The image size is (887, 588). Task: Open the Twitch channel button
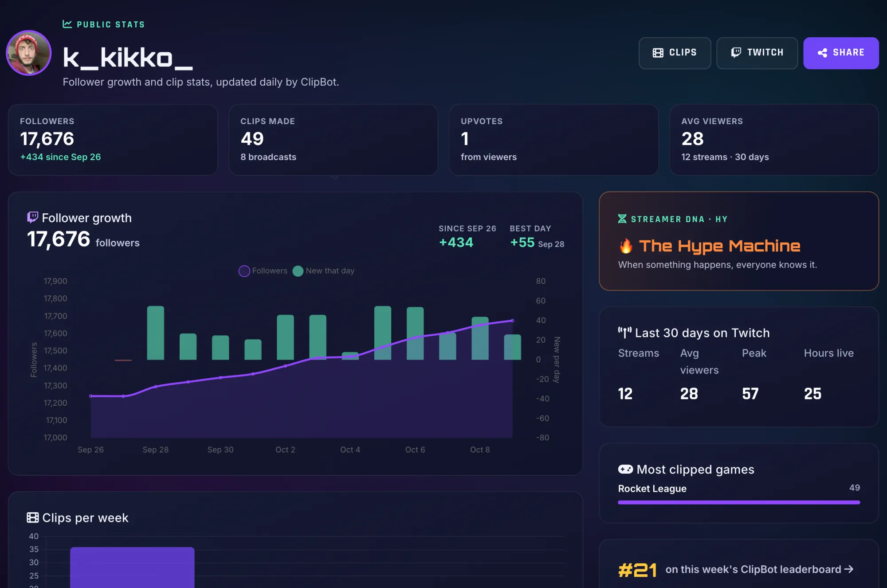click(757, 53)
